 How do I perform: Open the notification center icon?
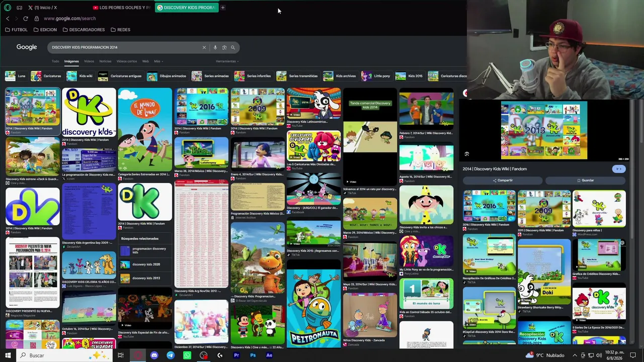click(633, 355)
